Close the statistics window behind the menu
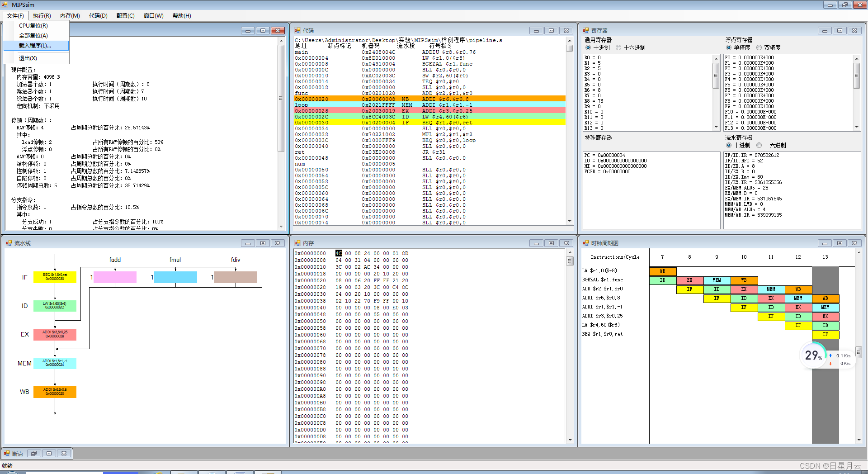The image size is (868, 474). pos(278,31)
